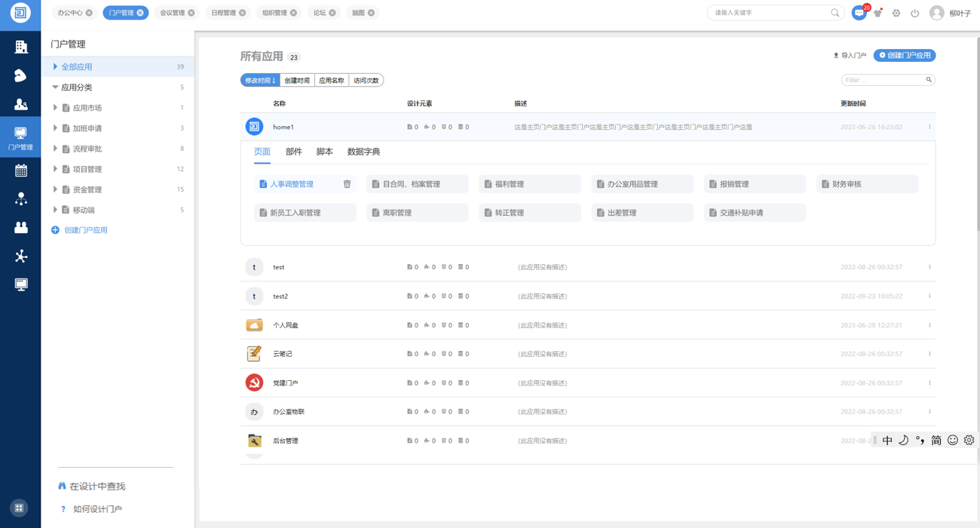Click the message notification icon with badge

point(859,13)
